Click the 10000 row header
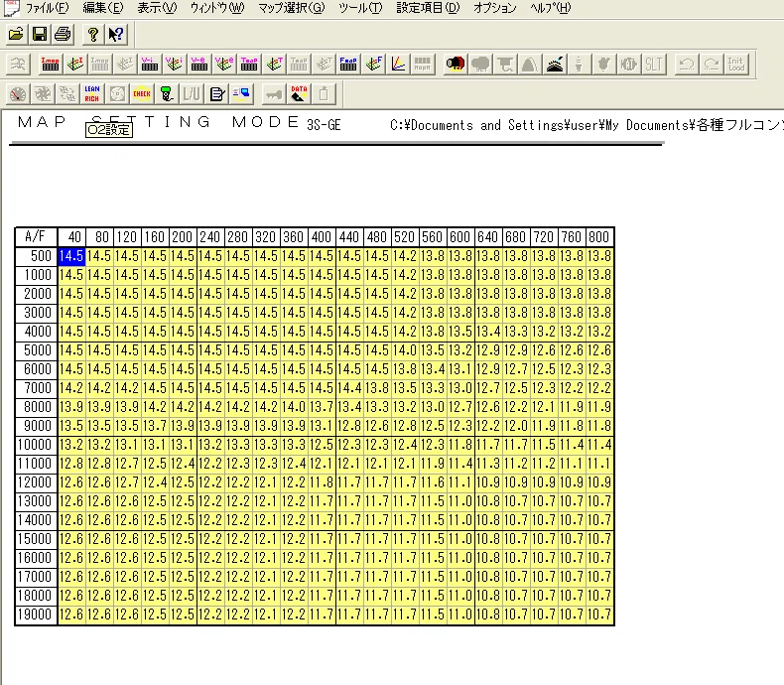 point(36,445)
